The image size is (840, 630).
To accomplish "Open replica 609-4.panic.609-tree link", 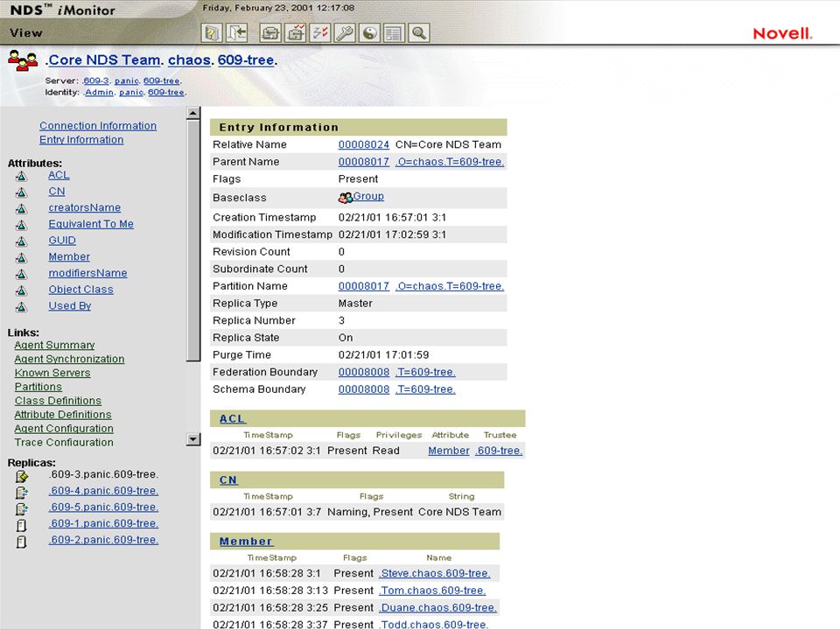I will click(103, 491).
